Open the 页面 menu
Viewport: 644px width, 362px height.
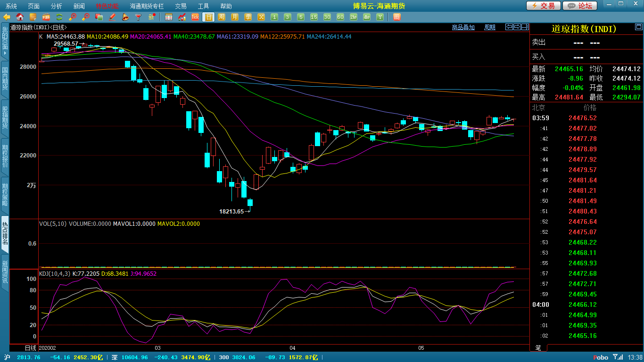[x=33, y=6]
